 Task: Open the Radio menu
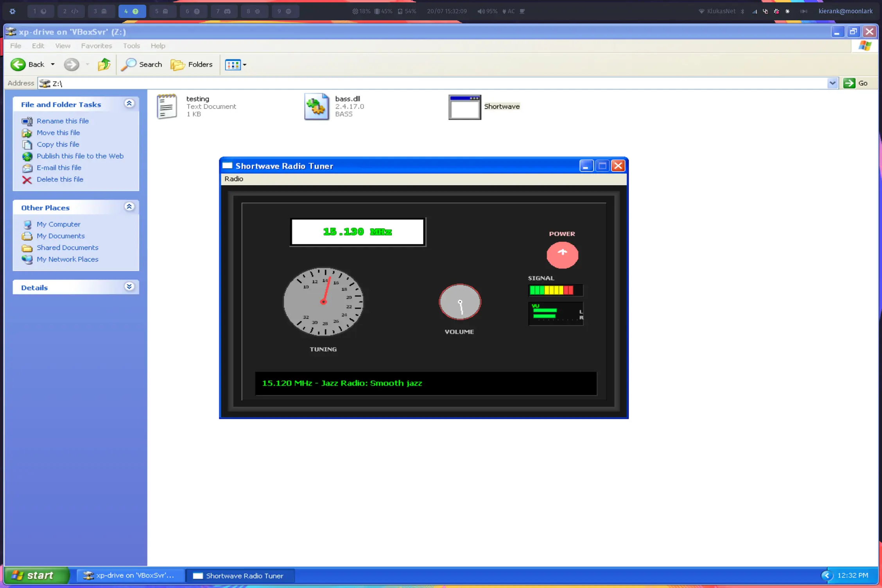pyautogui.click(x=233, y=179)
